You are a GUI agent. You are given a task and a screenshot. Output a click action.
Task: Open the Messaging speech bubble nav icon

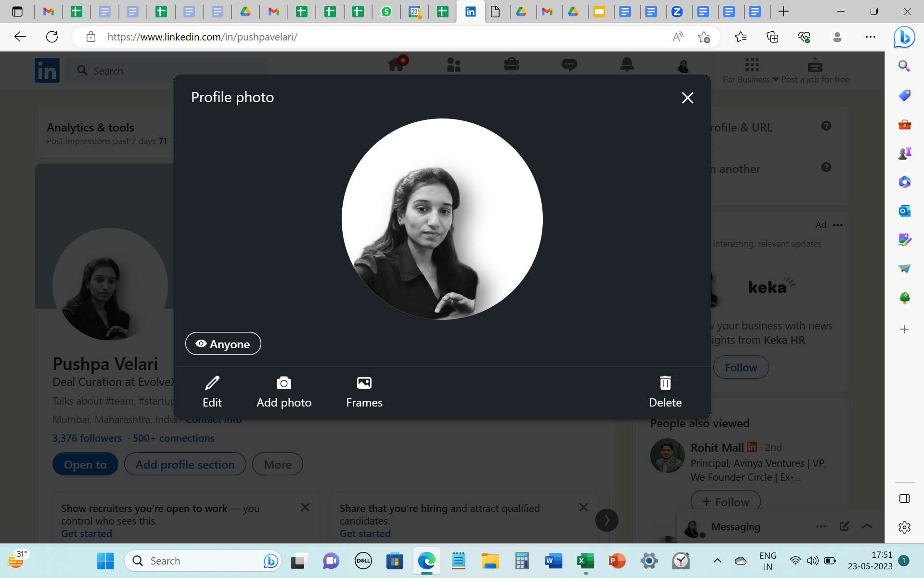coord(569,65)
